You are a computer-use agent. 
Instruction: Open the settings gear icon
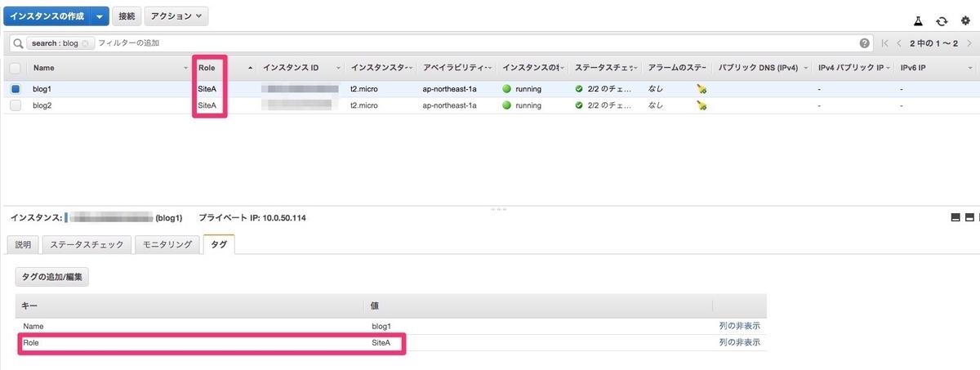(x=965, y=21)
